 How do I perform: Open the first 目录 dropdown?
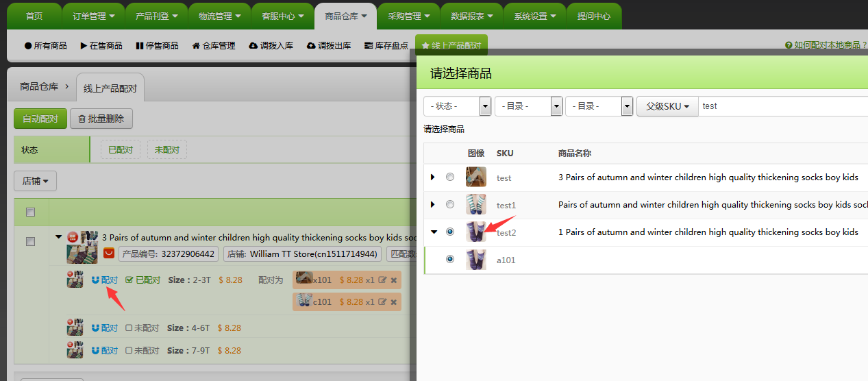(529, 106)
